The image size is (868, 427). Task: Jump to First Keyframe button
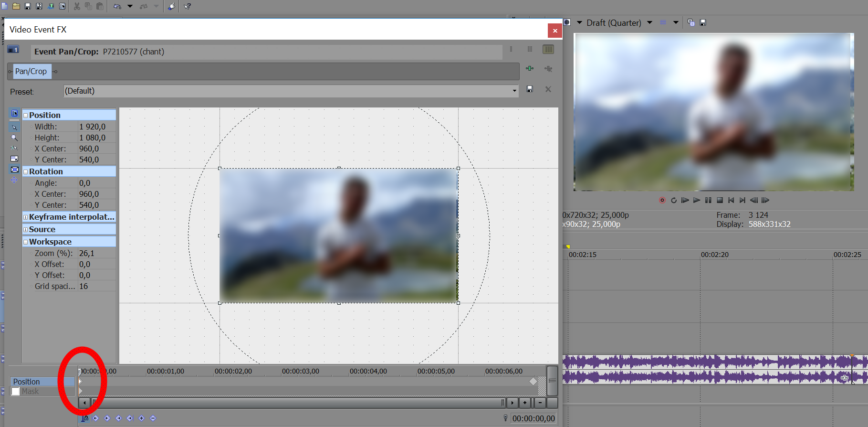[95, 418]
